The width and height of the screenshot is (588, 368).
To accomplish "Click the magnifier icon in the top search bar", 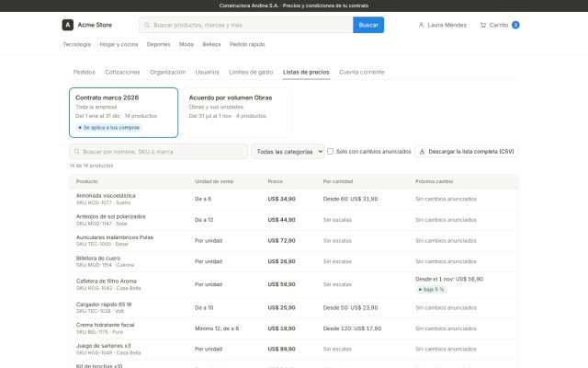I will [147, 25].
